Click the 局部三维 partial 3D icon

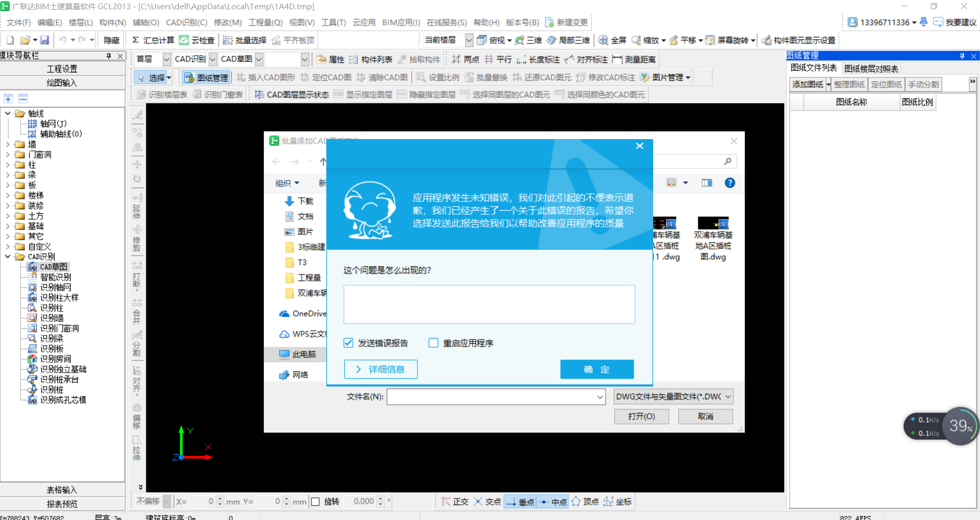(551, 40)
